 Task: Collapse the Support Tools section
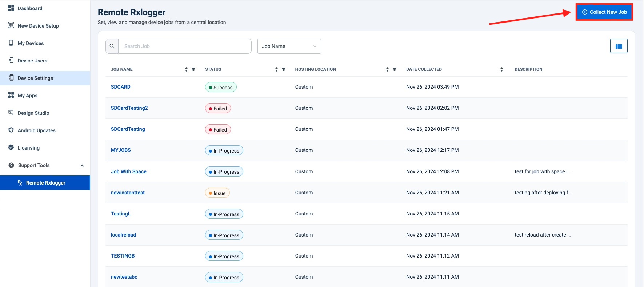(82, 166)
